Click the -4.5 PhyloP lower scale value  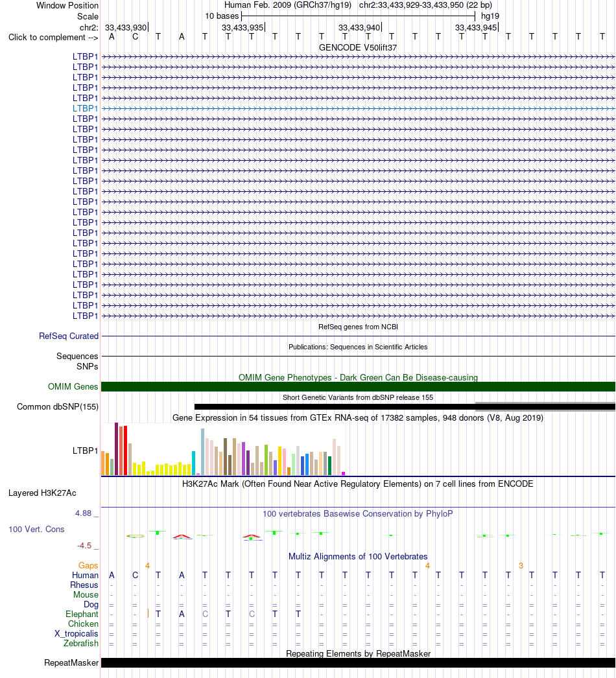tap(84, 546)
